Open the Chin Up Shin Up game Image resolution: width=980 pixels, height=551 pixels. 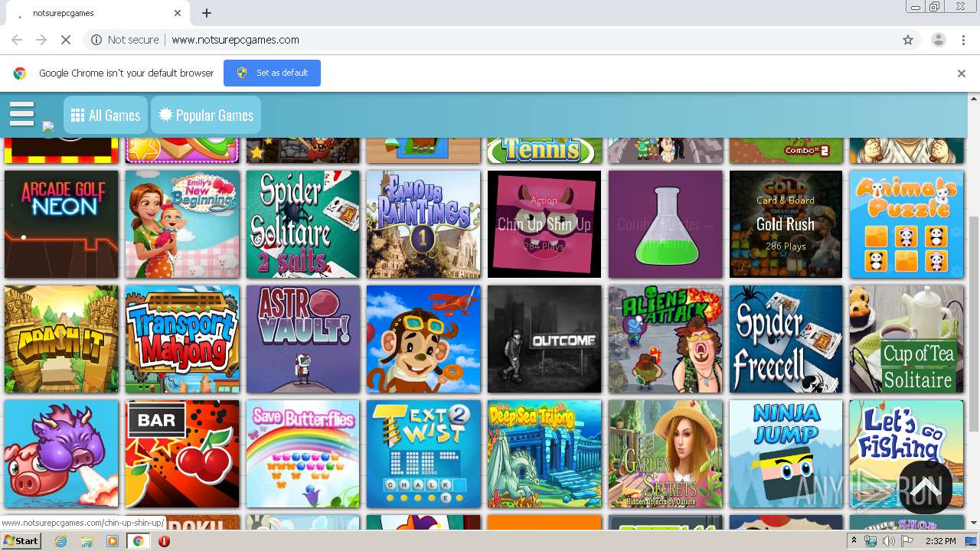(544, 224)
